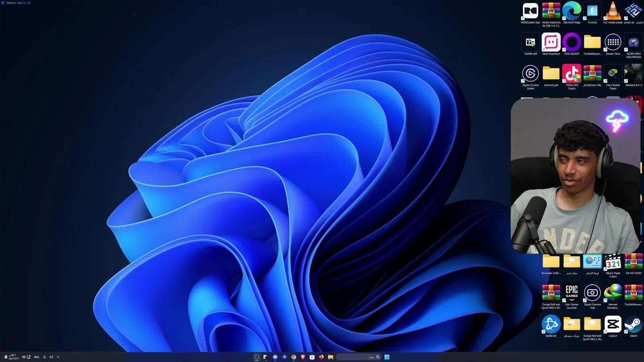
Task: Launch CapCut from the desktop
Action: 613,326
